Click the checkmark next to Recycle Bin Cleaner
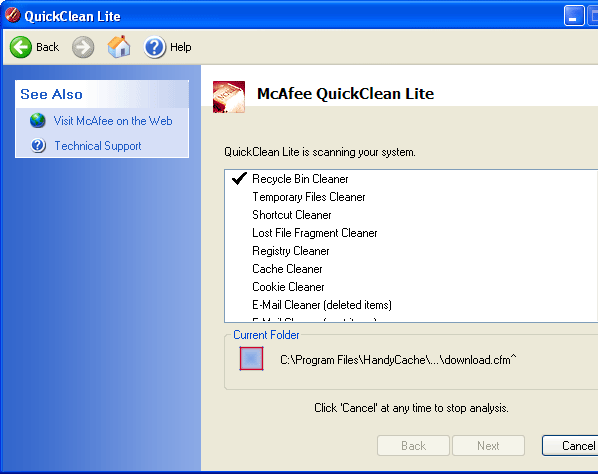This screenshot has width=598, height=474. (239, 178)
